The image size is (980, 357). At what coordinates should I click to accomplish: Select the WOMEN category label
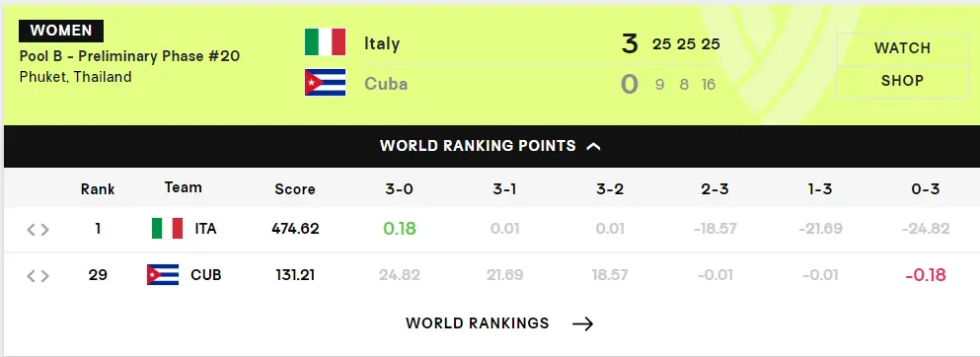(61, 31)
